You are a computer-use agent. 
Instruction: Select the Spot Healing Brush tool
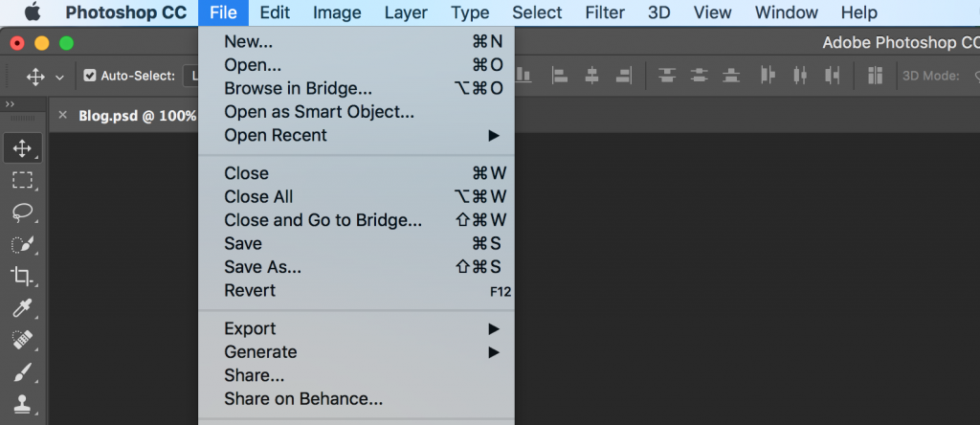click(22, 340)
